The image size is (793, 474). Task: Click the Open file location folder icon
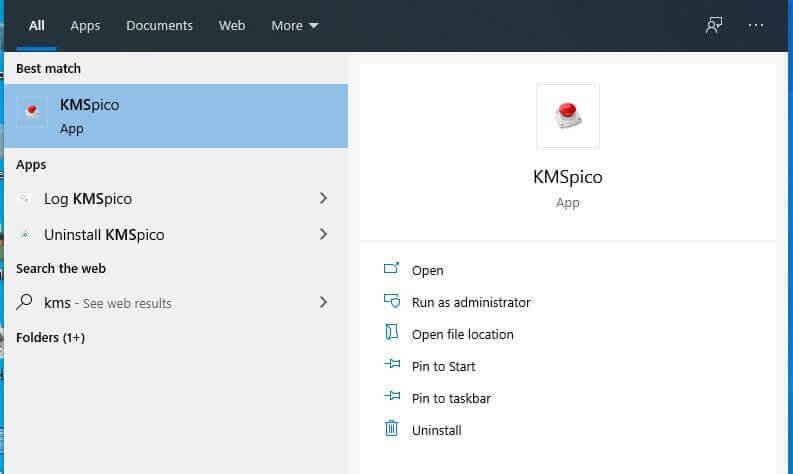[x=391, y=332]
